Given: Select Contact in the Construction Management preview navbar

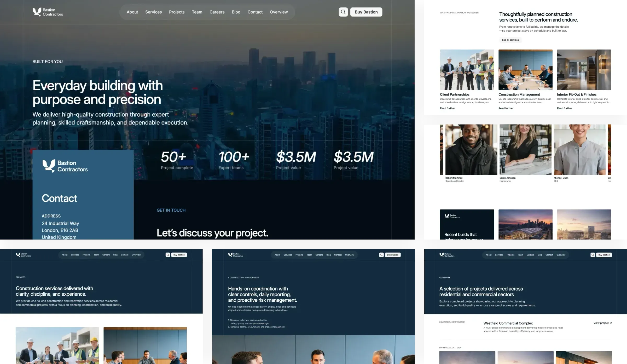Looking at the screenshot, I should (x=338, y=255).
